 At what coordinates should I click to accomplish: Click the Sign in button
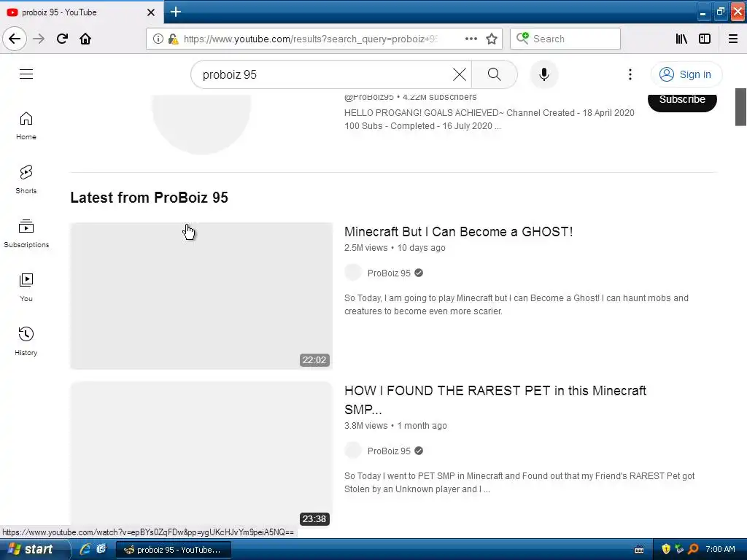[x=686, y=74]
